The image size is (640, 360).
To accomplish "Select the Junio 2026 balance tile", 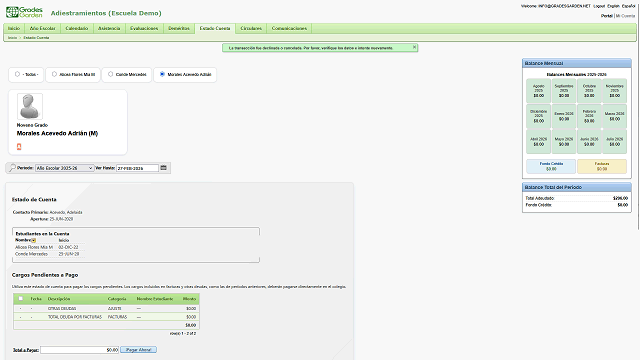I will point(589,141).
